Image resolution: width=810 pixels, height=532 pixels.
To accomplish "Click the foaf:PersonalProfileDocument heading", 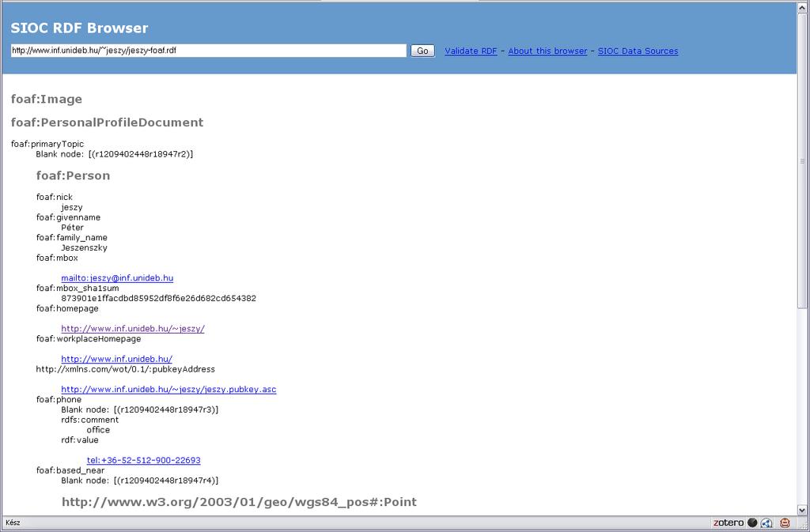I will (x=107, y=123).
